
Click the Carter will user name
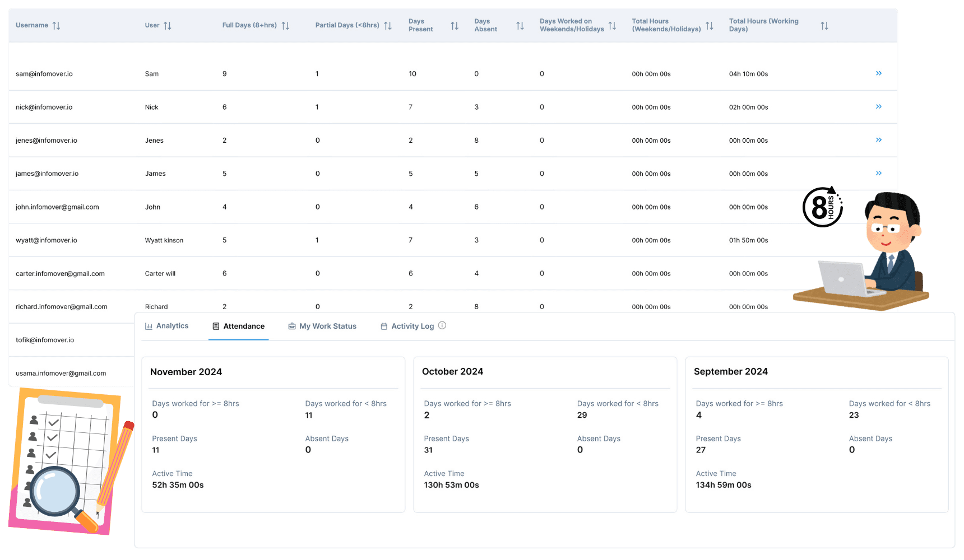(160, 274)
